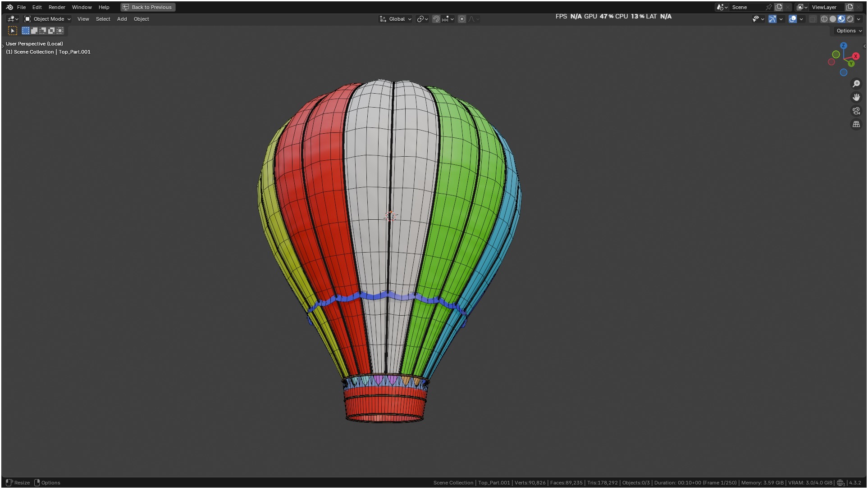Open the viewport Object menu
Image resolution: width=868 pixels, height=489 pixels.
pos(141,19)
